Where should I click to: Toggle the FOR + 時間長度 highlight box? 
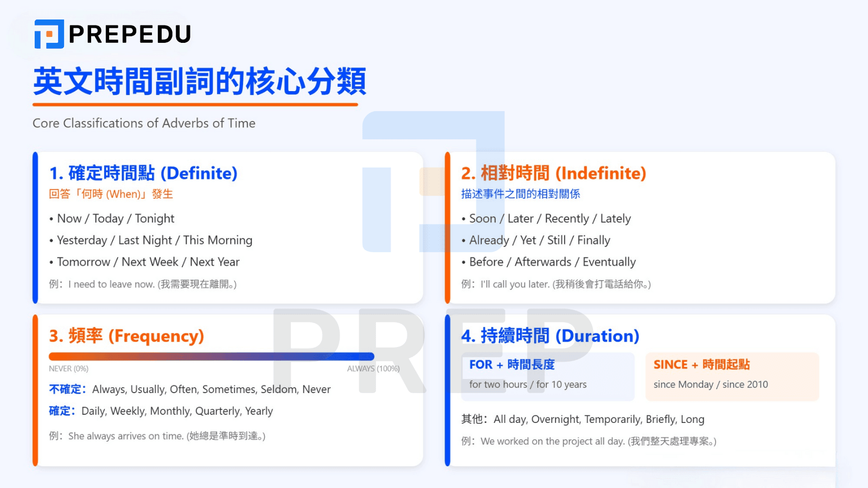coord(548,376)
